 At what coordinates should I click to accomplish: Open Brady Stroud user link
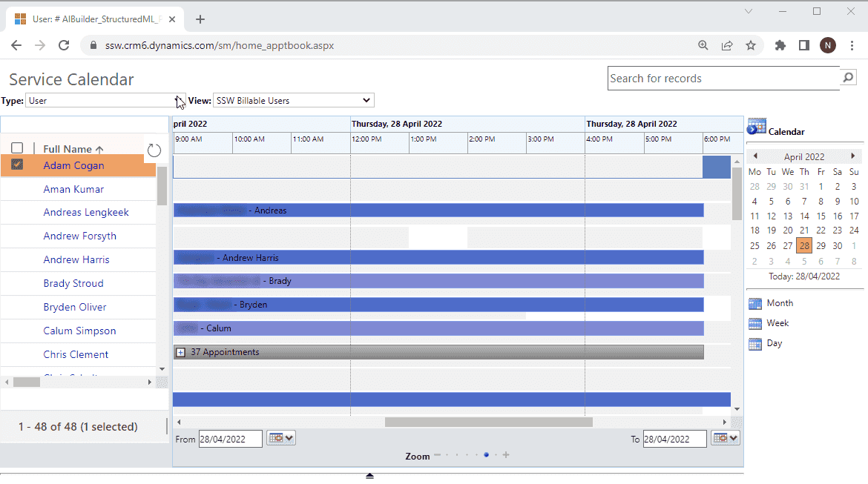[73, 283]
